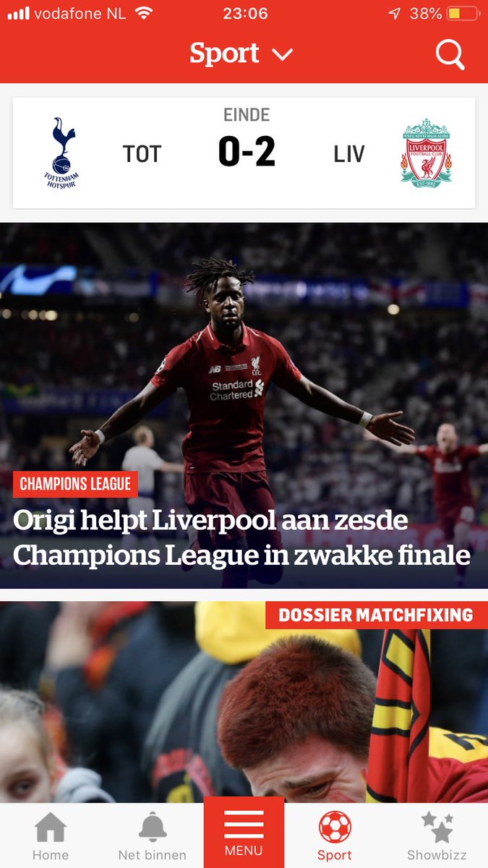Open the Net binnen bell tab

pyautogui.click(x=152, y=837)
